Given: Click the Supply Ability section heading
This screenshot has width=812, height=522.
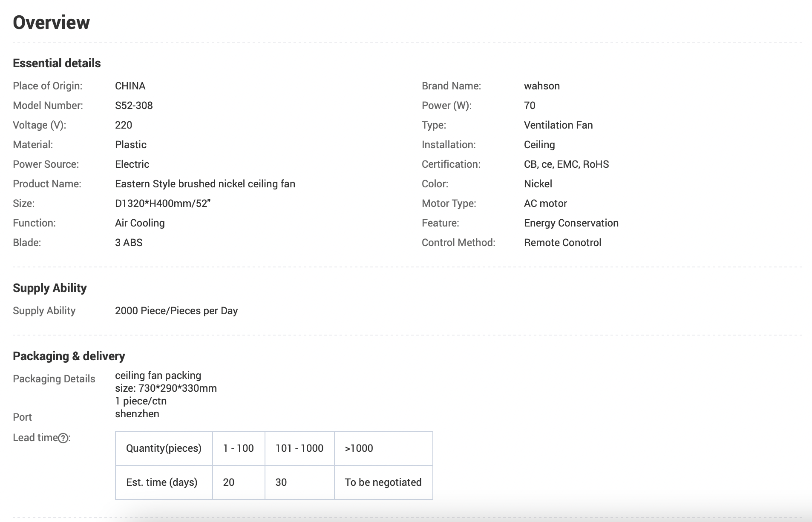Looking at the screenshot, I should (50, 288).
